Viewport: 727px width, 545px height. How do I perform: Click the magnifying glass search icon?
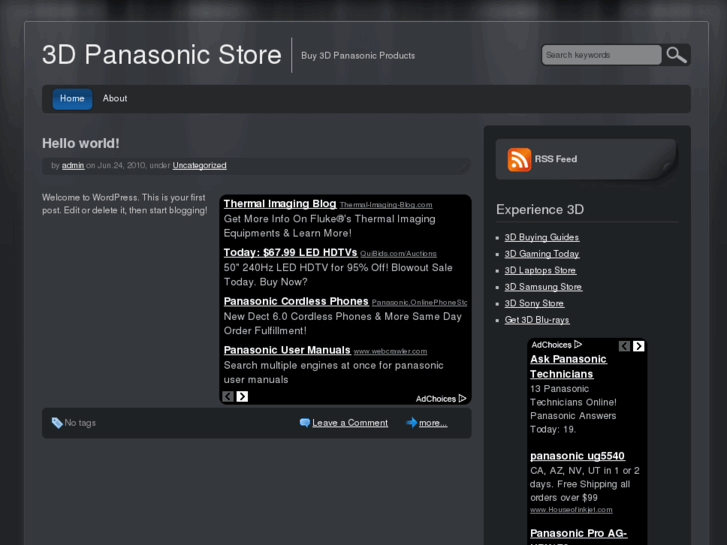click(x=676, y=55)
